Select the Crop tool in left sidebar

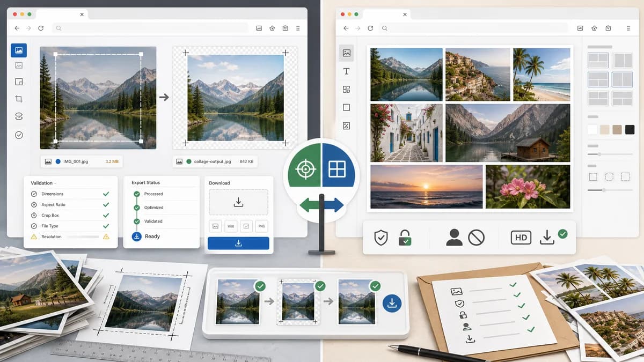coord(19,99)
